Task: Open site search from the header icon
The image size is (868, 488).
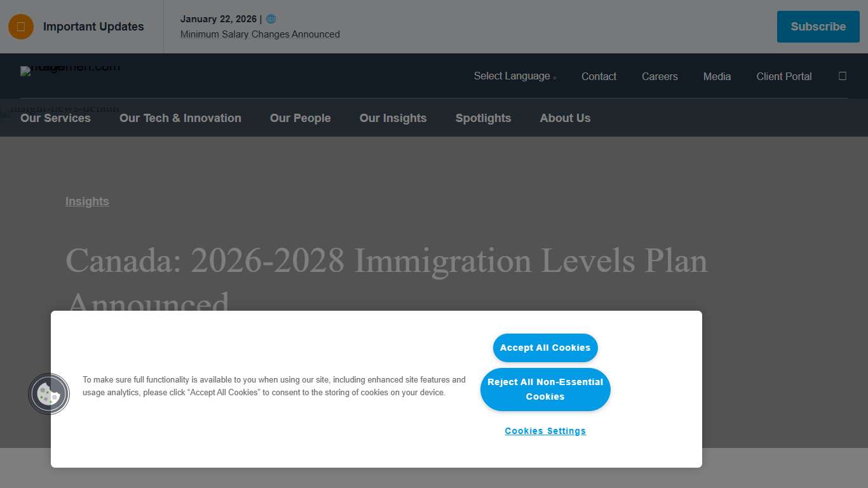Action: point(842,76)
